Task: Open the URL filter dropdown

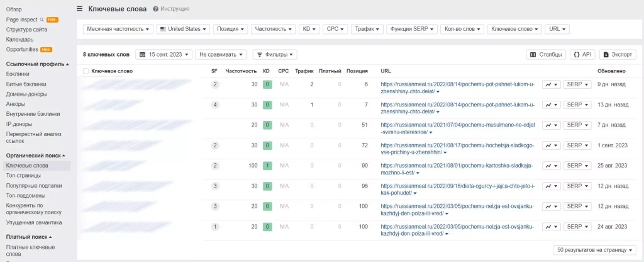Action: [557, 29]
